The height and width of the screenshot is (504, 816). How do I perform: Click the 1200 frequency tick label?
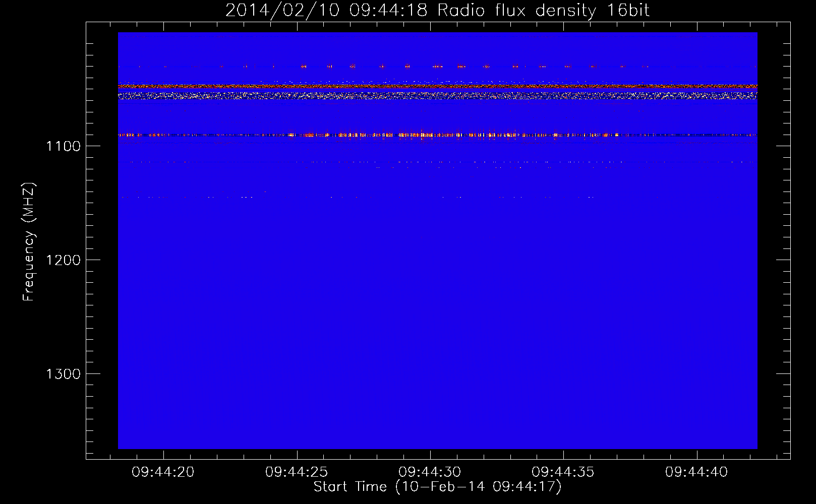point(63,260)
